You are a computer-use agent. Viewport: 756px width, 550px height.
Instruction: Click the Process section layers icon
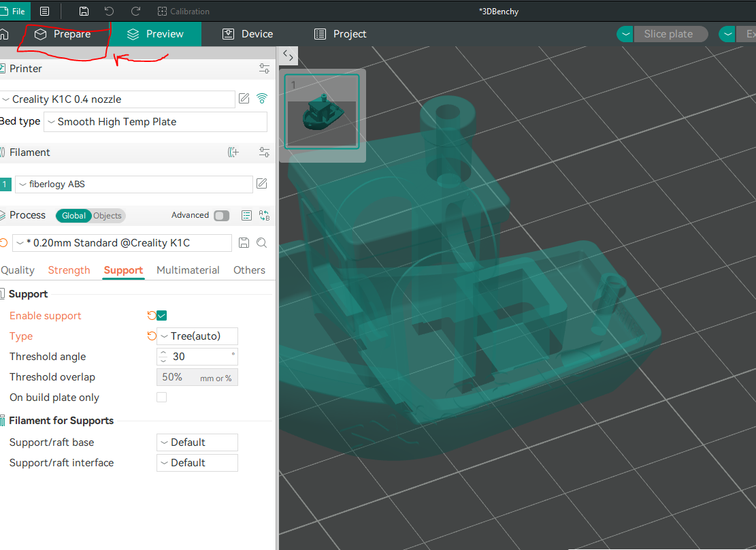(x=3, y=215)
